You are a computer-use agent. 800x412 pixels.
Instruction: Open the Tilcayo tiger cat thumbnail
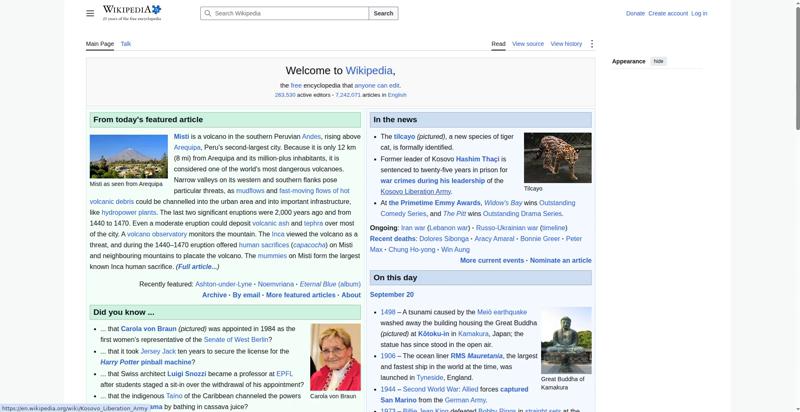point(558,158)
